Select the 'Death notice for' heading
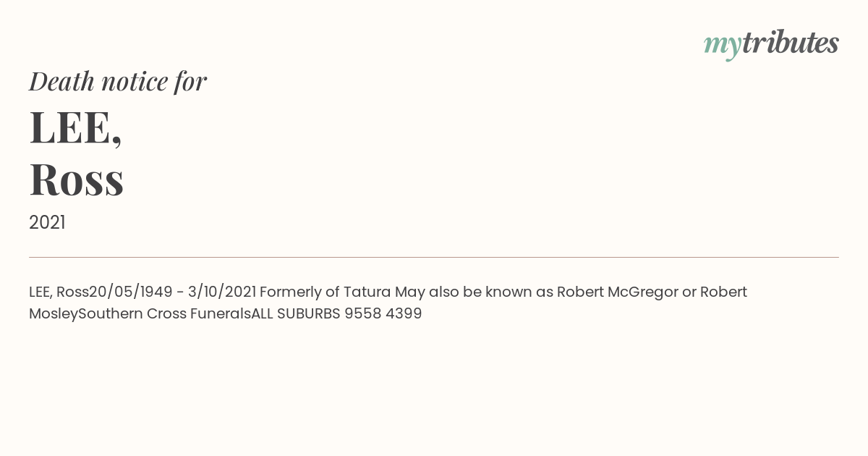868x456 pixels. (x=118, y=82)
